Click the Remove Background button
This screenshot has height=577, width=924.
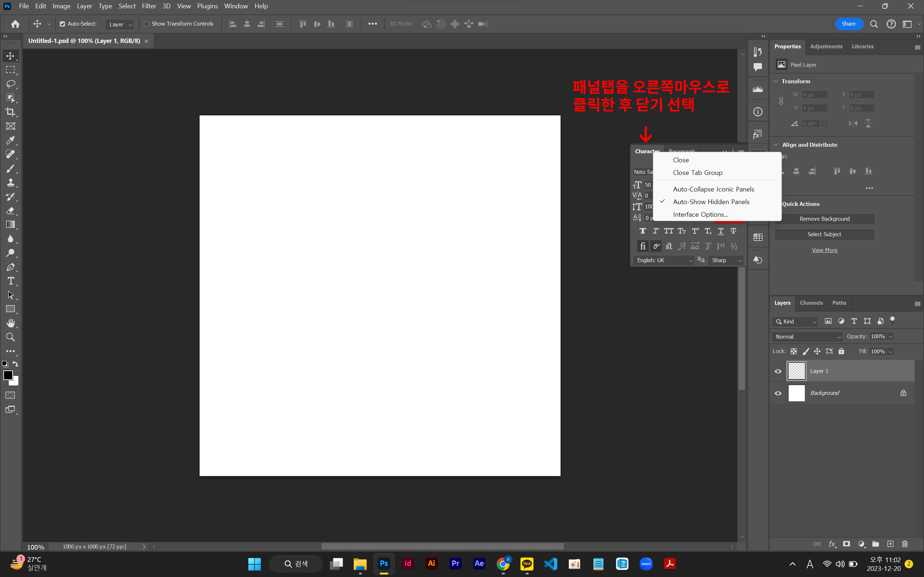[x=824, y=219]
